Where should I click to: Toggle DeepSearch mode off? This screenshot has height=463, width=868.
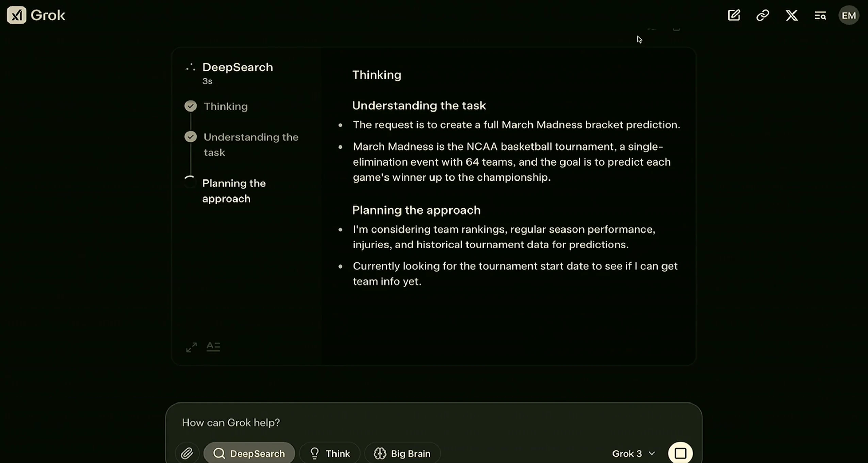pos(249,453)
